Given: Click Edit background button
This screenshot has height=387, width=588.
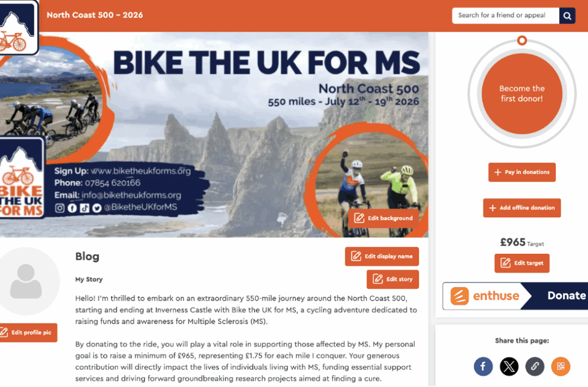Looking at the screenshot, I should [x=383, y=218].
